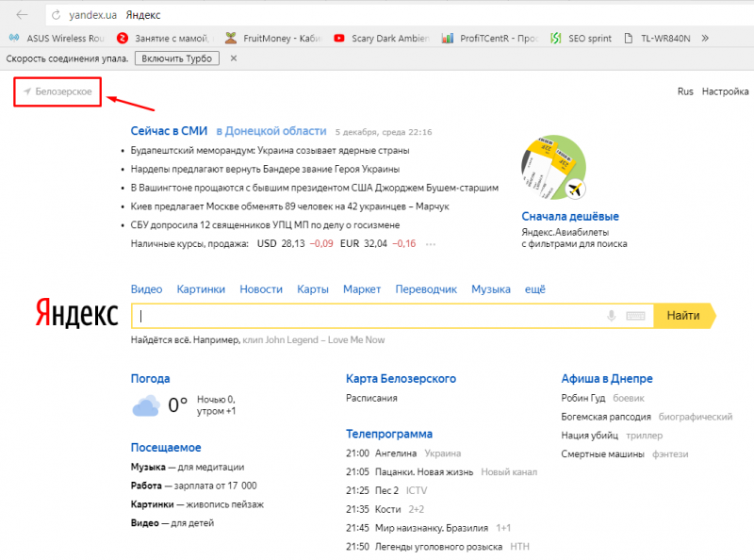Open TL-WR840N bookmark
Screen dimensions: 754x560
pyautogui.click(x=657, y=39)
